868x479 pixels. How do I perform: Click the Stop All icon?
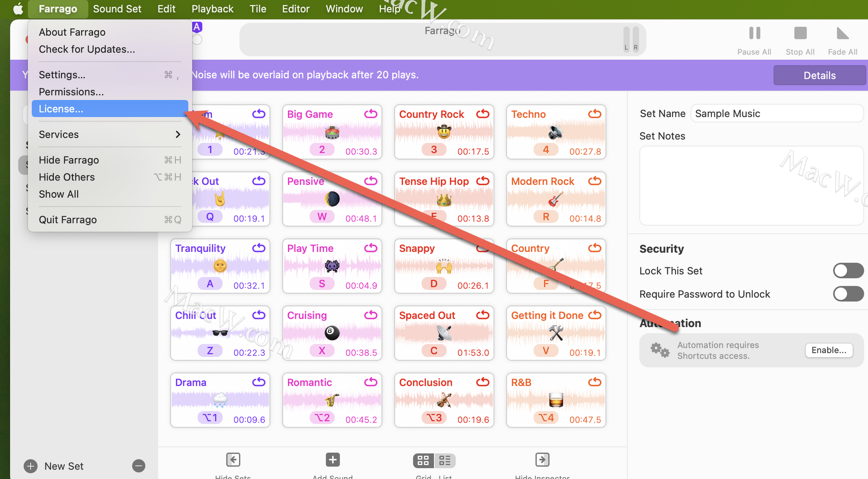pyautogui.click(x=800, y=33)
